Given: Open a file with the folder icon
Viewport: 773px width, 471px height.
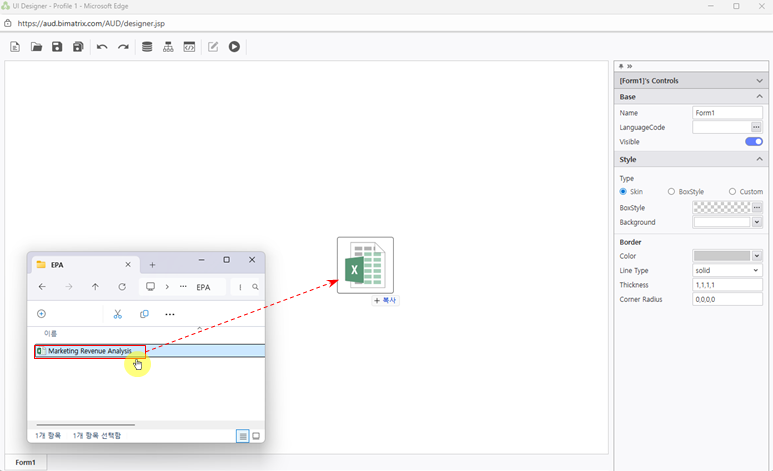Looking at the screenshot, I should (36, 47).
